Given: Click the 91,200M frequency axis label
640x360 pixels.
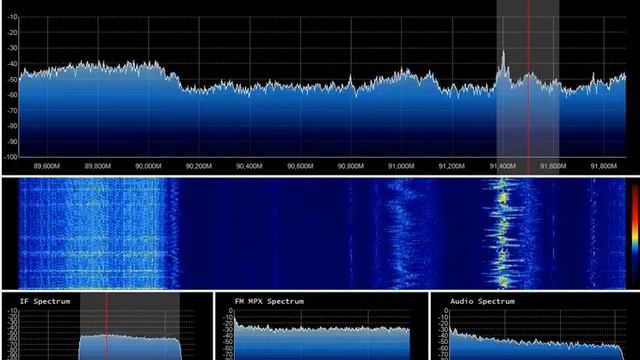Looking at the screenshot, I should 452,166.
